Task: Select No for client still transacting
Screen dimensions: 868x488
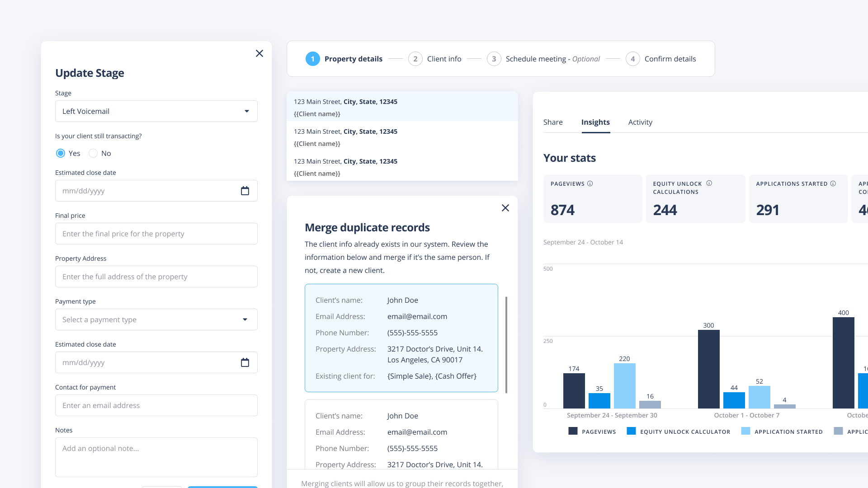Action: (93, 153)
